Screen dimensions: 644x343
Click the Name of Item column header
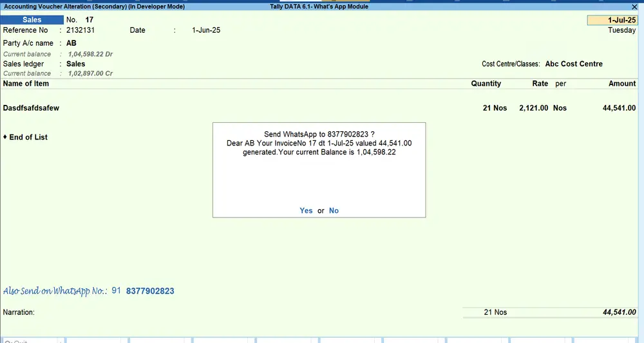pos(26,84)
